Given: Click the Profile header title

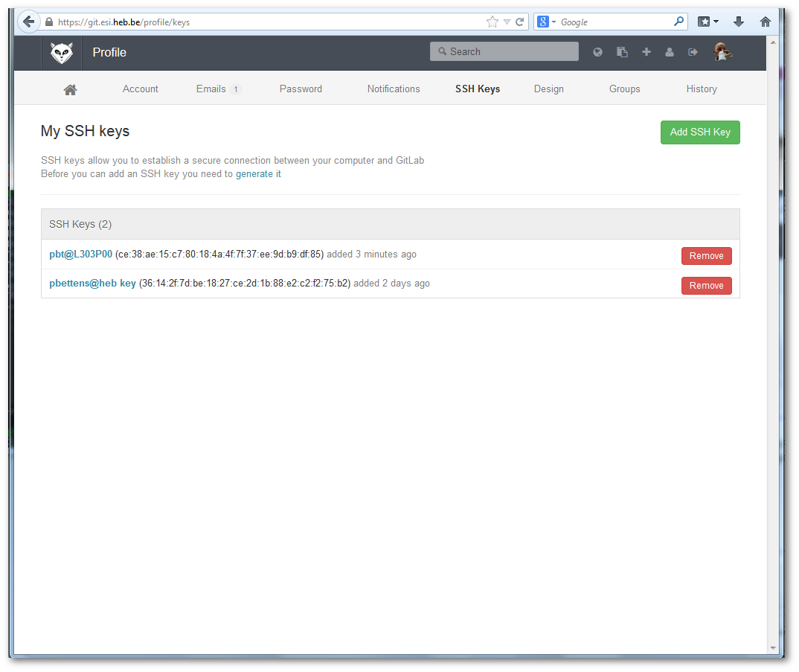Looking at the screenshot, I should (x=109, y=53).
